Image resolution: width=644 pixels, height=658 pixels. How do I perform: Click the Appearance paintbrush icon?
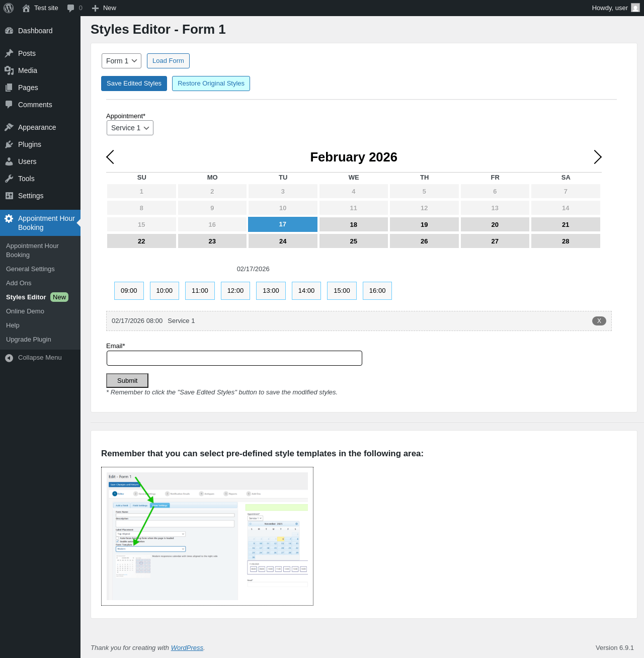(9, 127)
